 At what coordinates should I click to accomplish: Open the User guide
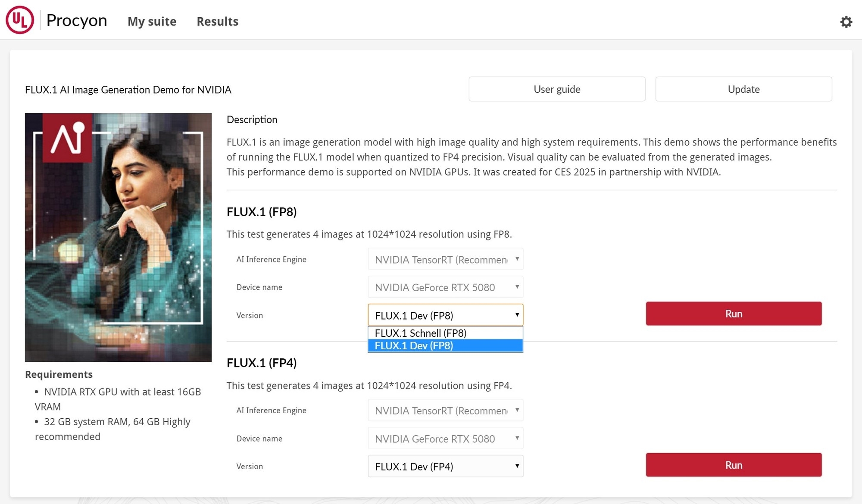(x=556, y=89)
